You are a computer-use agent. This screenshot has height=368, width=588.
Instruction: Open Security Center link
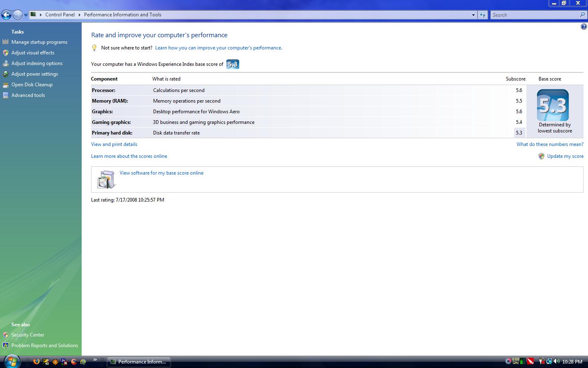pyautogui.click(x=28, y=335)
